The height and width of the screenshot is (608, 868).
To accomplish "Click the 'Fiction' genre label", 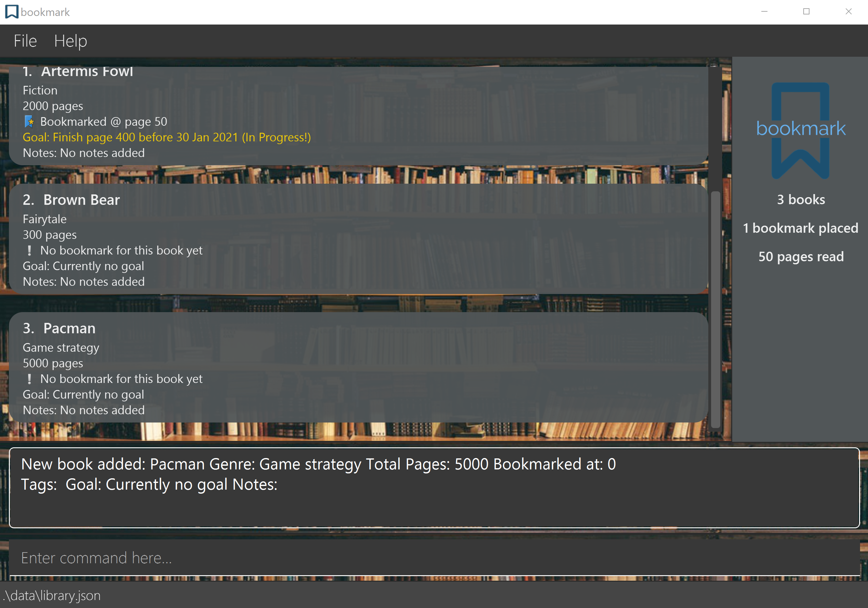I will tap(40, 90).
